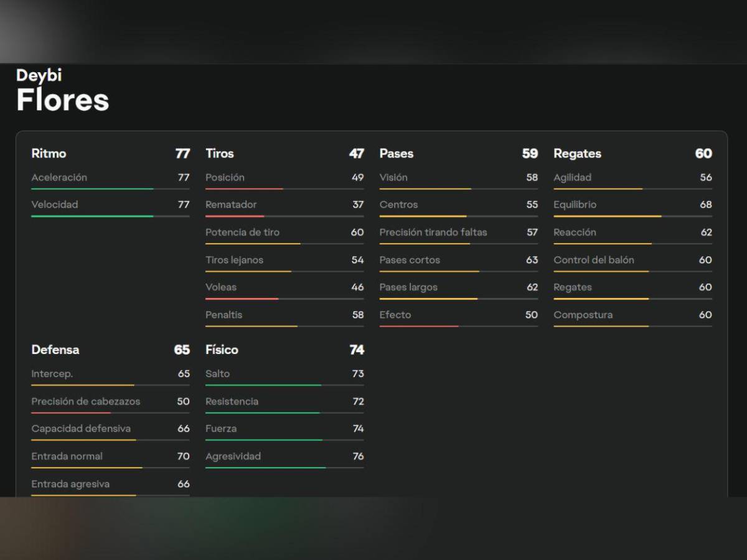The width and height of the screenshot is (747, 560).
Task: Click the green Aceleración stat bar
Action: pos(92,189)
